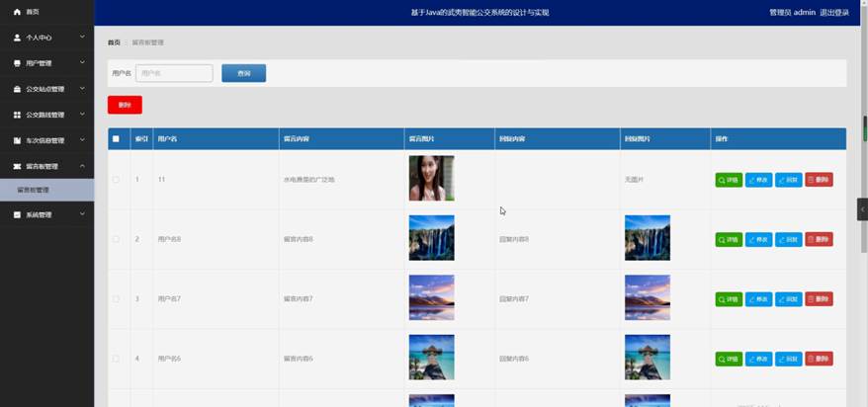The width and height of the screenshot is (868, 407).
Task: Check the checkbox for row 用户名6
Action: point(116,359)
